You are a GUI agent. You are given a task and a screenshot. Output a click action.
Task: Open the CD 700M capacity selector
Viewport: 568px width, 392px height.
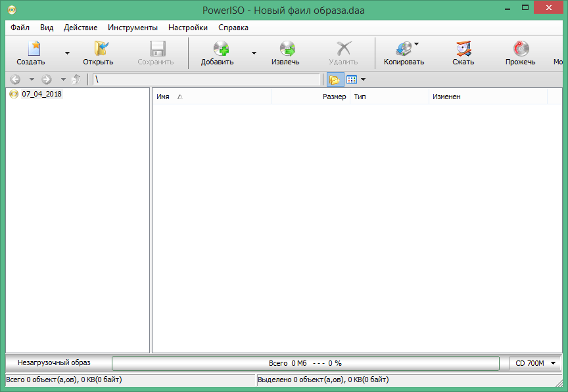click(535, 362)
